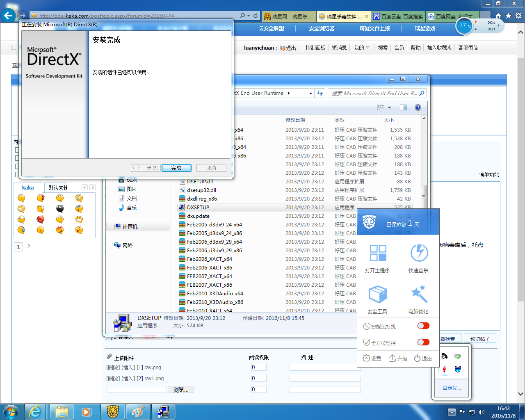Click Cancel (取消) in DirectX installer
Image resolution: width=525 pixels, height=420 pixels.
211,168
